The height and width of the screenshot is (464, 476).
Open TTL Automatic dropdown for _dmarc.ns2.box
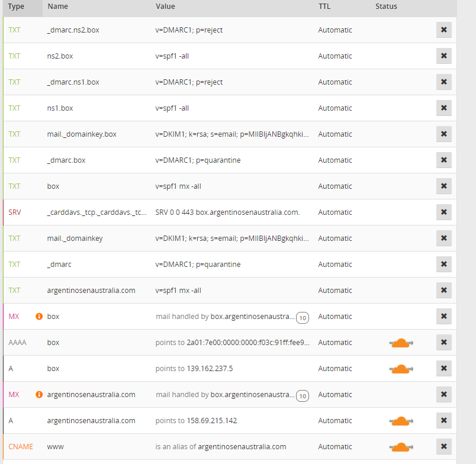point(335,30)
